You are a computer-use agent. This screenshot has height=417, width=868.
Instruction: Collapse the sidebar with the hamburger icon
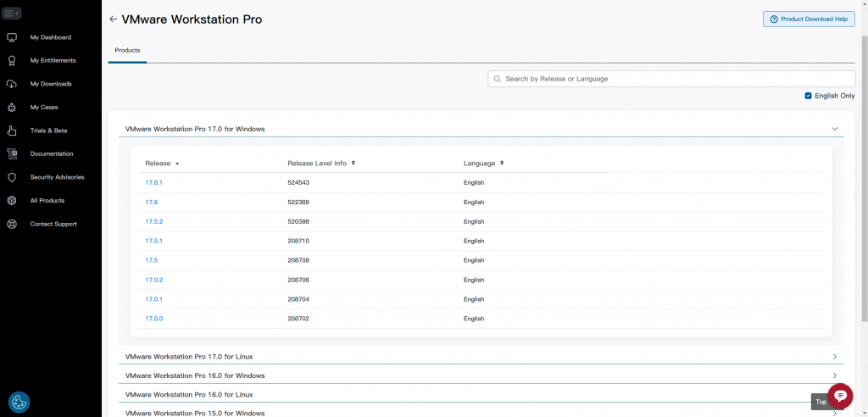(x=12, y=14)
